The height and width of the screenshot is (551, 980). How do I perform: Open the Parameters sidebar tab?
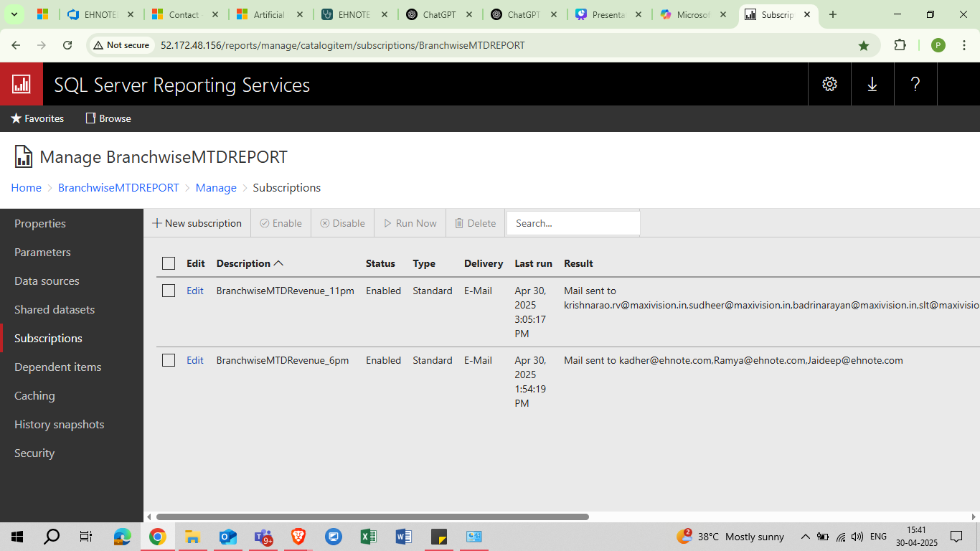coord(72,252)
